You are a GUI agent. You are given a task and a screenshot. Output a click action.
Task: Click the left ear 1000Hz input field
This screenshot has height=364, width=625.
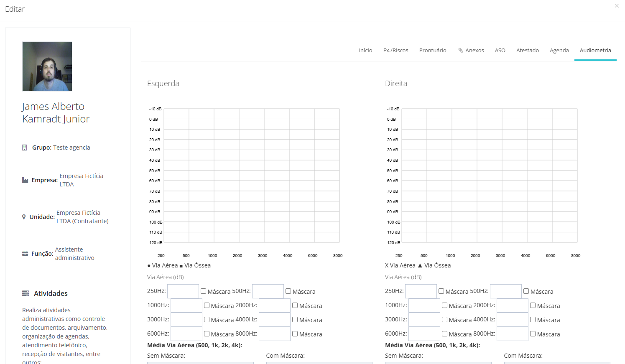click(x=186, y=305)
